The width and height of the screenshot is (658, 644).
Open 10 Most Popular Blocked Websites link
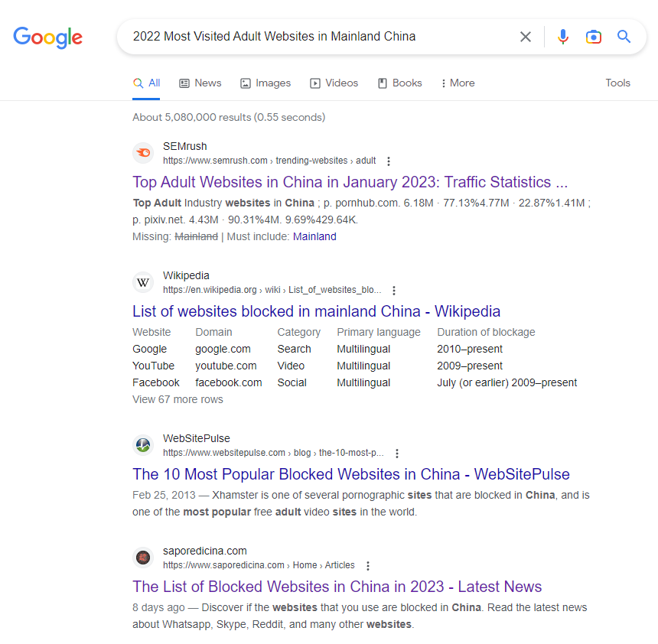click(351, 474)
